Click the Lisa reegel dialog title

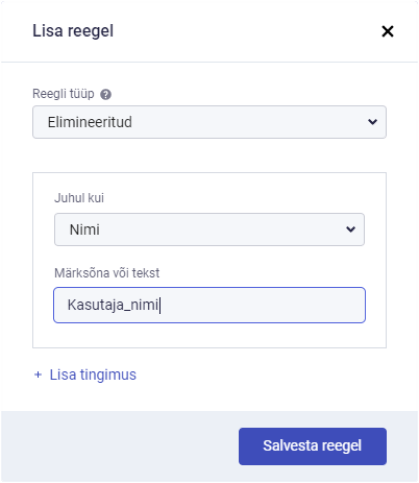click(x=73, y=31)
